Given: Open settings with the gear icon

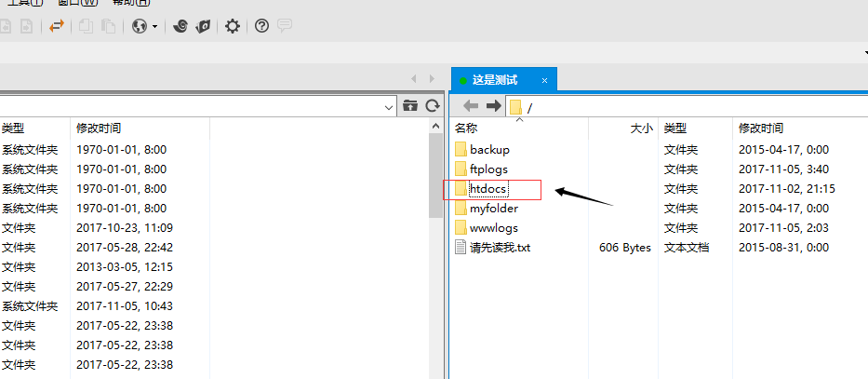Looking at the screenshot, I should coord(233,26).
